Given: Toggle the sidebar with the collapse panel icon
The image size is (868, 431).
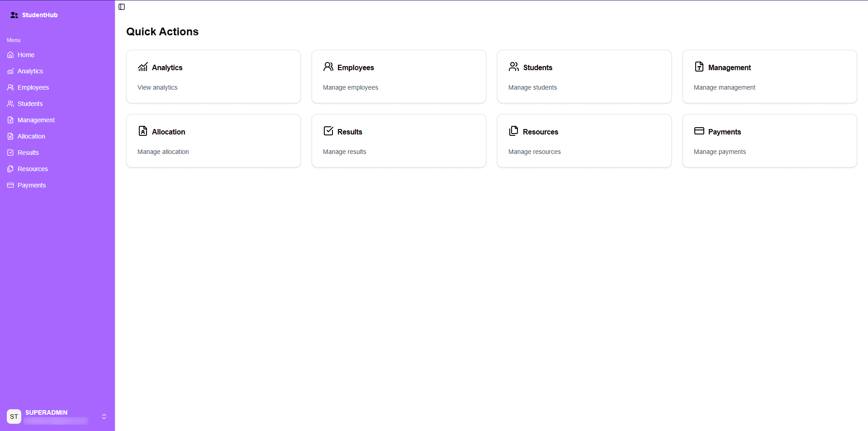Looking at the screenshot, I should pos(121,7).
